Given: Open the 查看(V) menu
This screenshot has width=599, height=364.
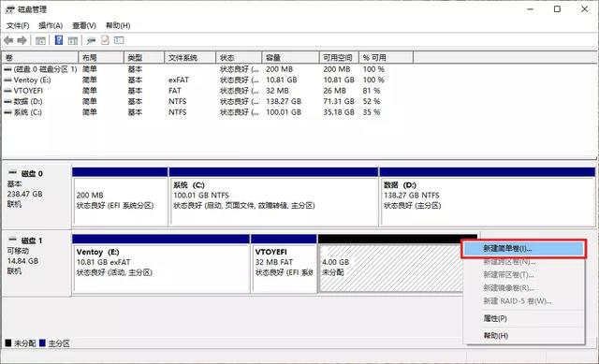Looking at the screenshot, I should click(84, 25).
